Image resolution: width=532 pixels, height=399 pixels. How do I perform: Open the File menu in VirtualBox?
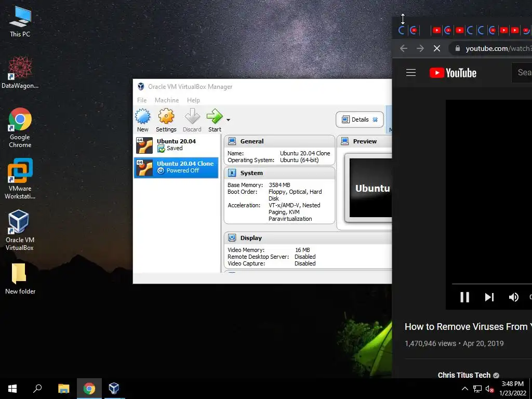pyautogui.click(x=142, y=100)
